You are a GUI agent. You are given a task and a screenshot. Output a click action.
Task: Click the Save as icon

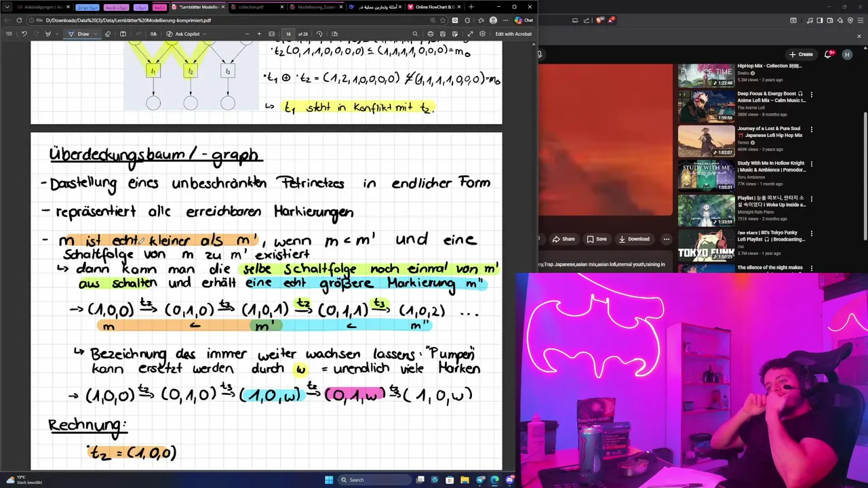pos(454,34)
